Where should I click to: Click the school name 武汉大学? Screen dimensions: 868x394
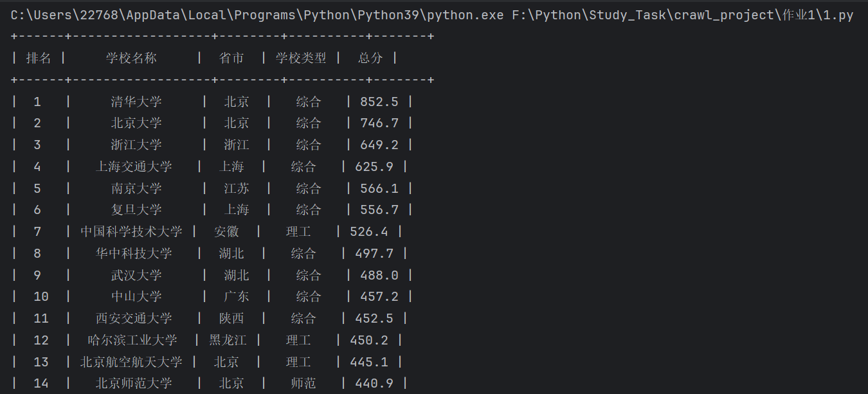[x=136, y=275]
